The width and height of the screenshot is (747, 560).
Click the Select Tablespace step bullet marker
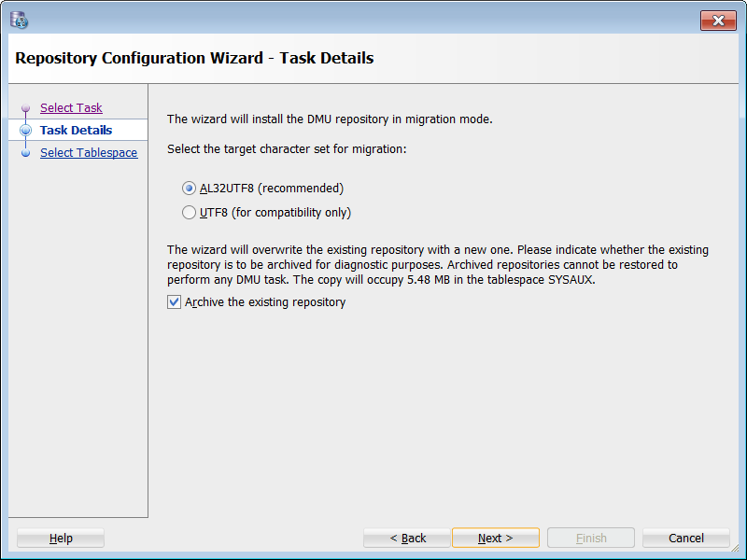click(x=26, y=153)
